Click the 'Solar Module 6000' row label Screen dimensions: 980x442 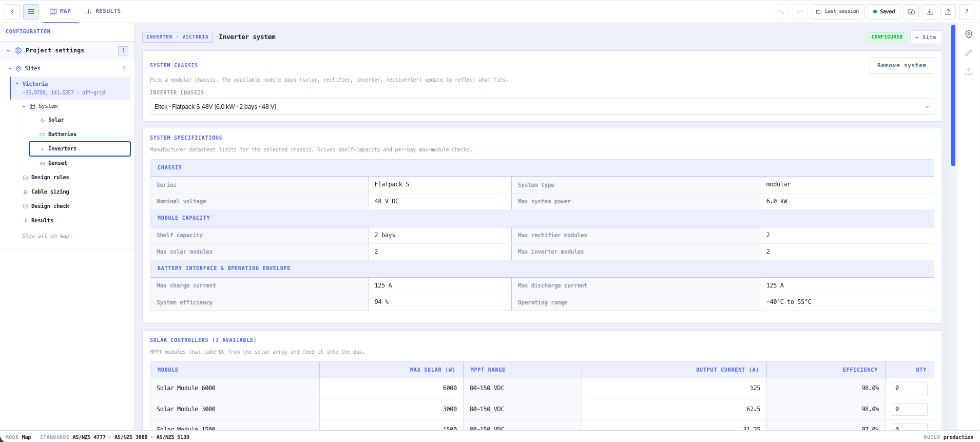(186, 389)
